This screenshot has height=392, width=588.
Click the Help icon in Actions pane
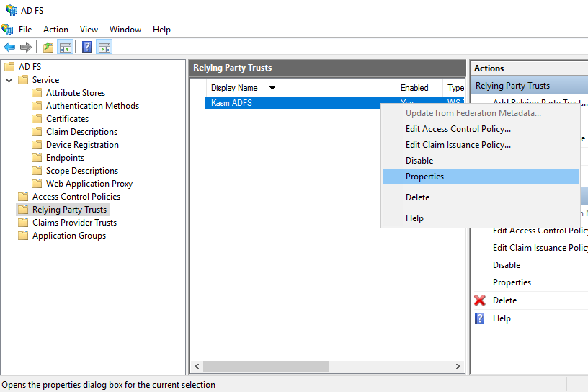[x=480, y=318]
